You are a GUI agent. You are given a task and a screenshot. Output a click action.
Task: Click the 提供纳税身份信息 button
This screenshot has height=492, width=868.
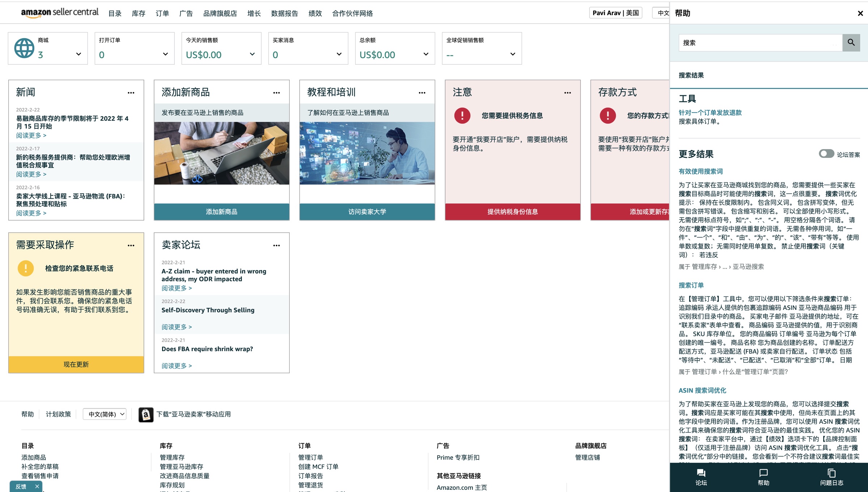(512, 212)
